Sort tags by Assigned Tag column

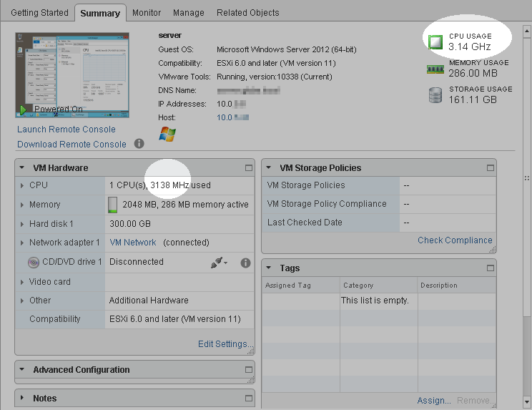point(300,285)
